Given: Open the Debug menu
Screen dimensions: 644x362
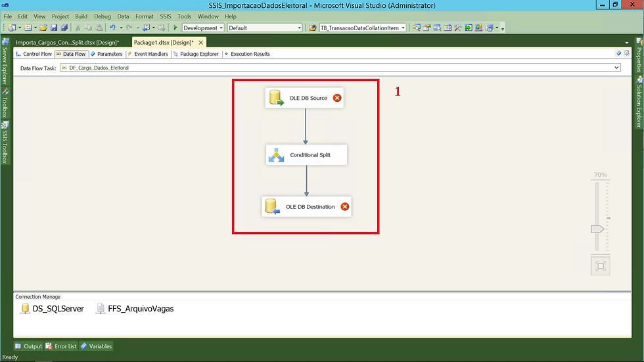Looking at the screenshot, I should pyautogui.click(x=103, y=16).
